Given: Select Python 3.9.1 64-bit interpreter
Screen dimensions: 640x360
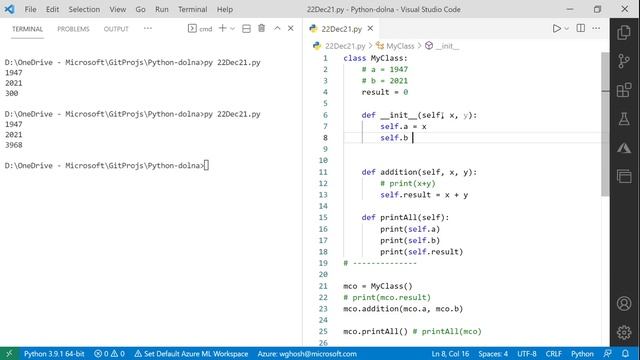Looking at the screenshot, I should click(x=54, y=354).
